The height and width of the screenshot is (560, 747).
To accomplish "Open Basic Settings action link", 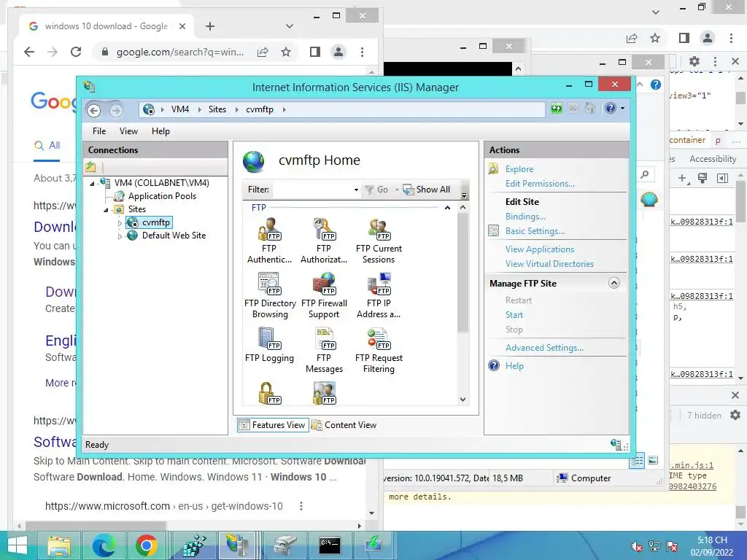I will click(x=535, y=231).
